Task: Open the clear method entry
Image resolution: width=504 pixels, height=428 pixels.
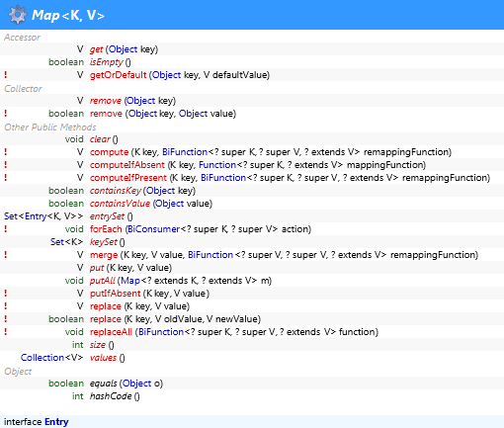Action: [100, 139]
